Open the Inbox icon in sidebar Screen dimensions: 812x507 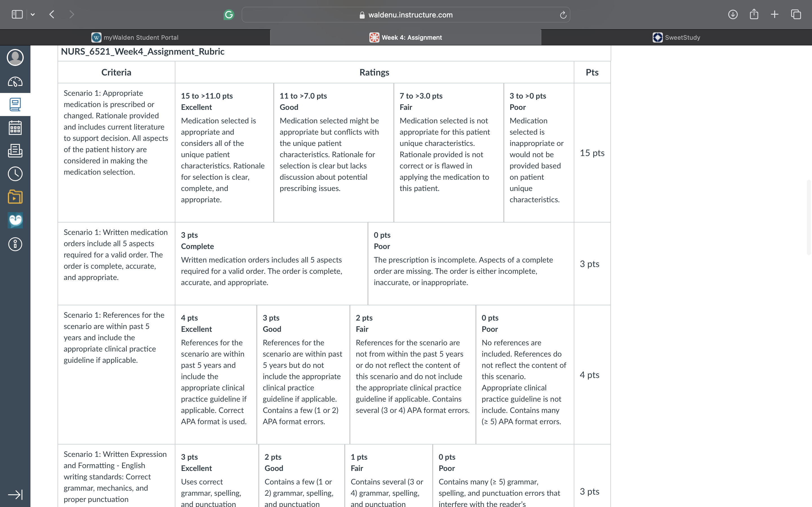tap(15, 151)
